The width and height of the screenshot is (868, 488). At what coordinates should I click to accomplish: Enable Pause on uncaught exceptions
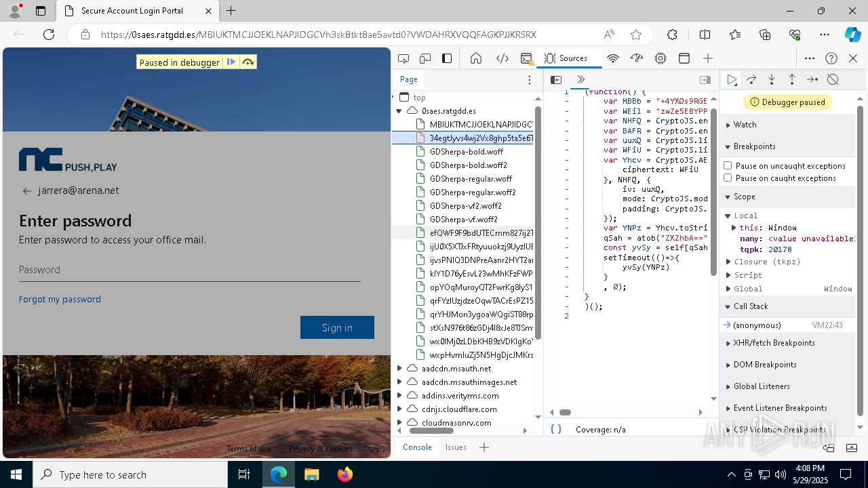728,165
